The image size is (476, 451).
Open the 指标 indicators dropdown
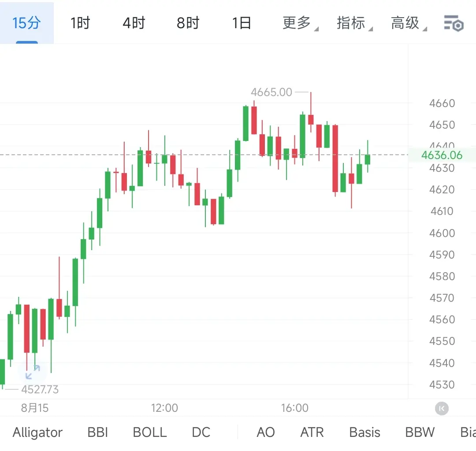coord(354,23)
